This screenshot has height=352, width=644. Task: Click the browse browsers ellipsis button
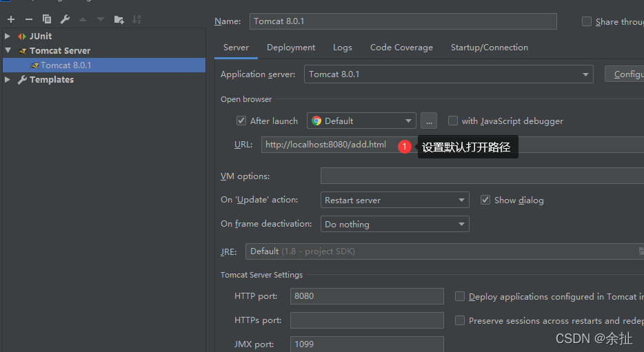(x=429, y=121)
